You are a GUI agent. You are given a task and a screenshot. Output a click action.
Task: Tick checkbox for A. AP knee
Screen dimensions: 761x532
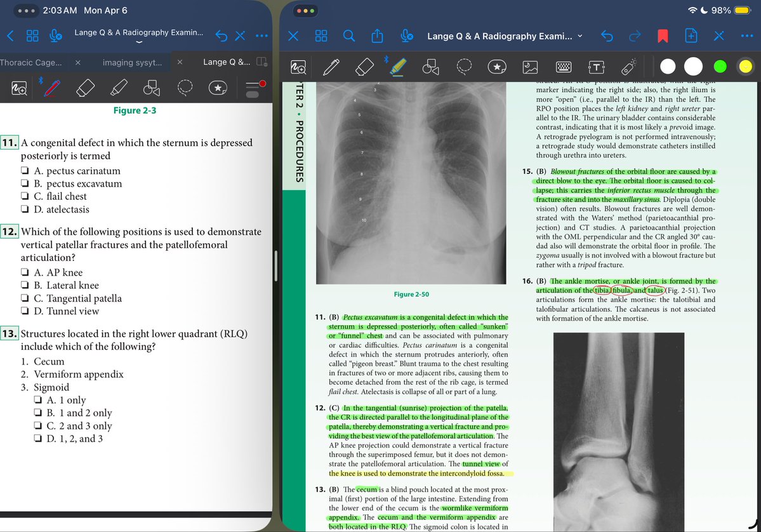(x=25, y=272)
